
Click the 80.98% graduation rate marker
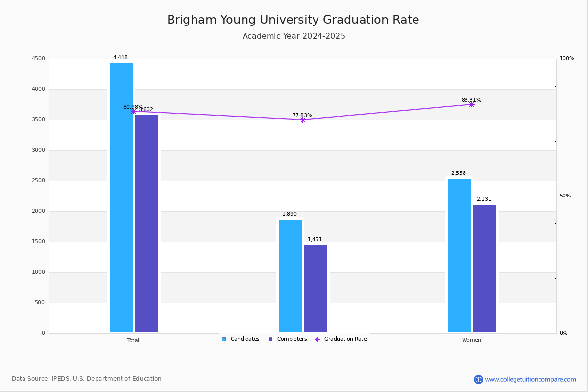click(133, 111)
